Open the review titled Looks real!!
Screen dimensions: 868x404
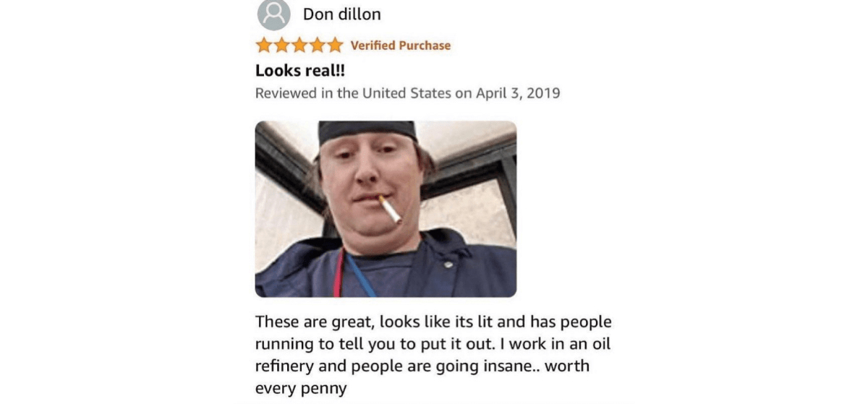pos(295,71)
